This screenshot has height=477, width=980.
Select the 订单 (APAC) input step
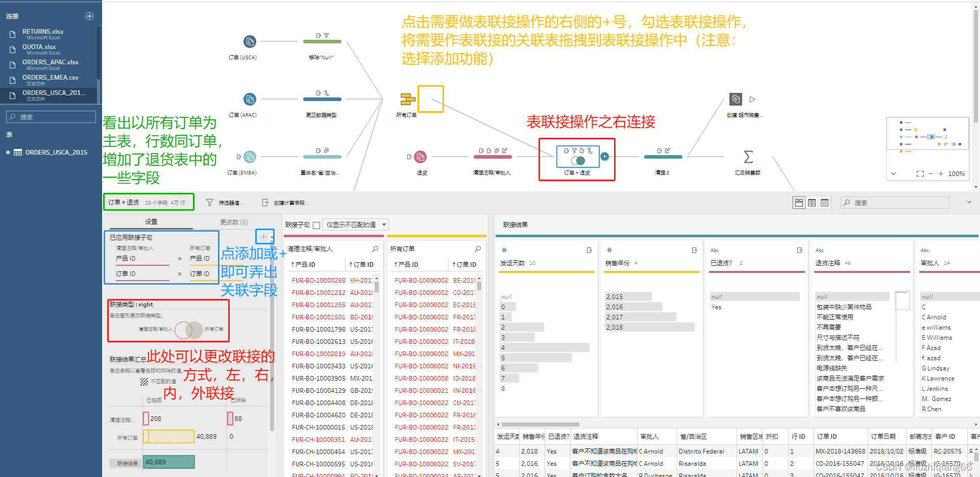250,99
